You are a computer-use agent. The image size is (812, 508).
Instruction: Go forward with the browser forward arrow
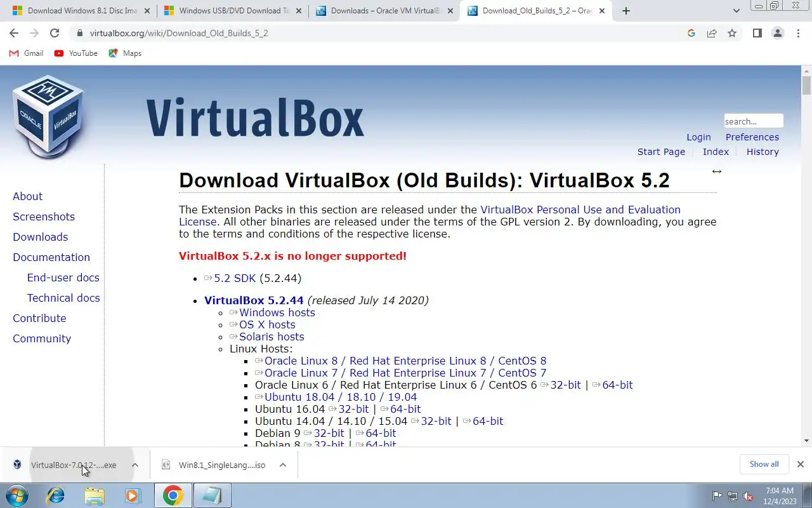(34, 33)
